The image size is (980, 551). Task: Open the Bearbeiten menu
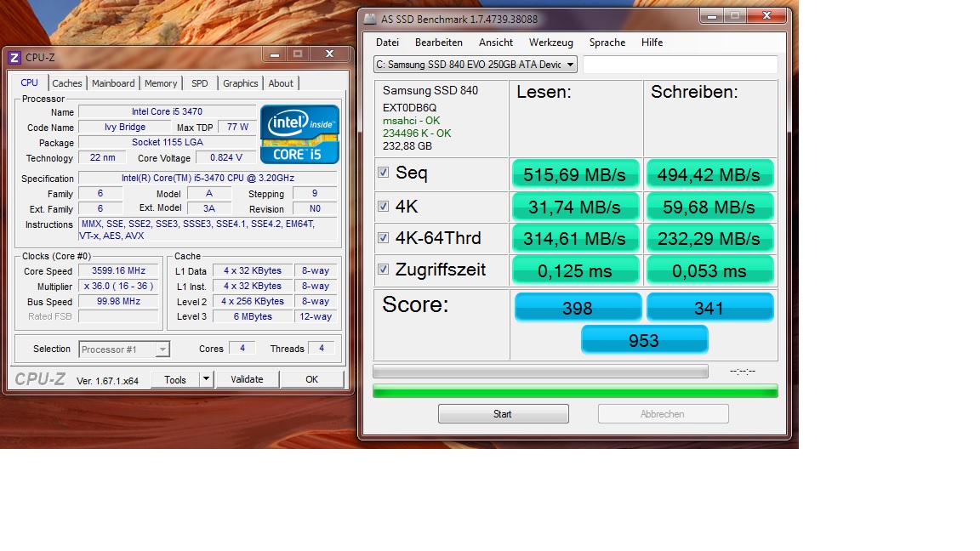click(439, 43)
